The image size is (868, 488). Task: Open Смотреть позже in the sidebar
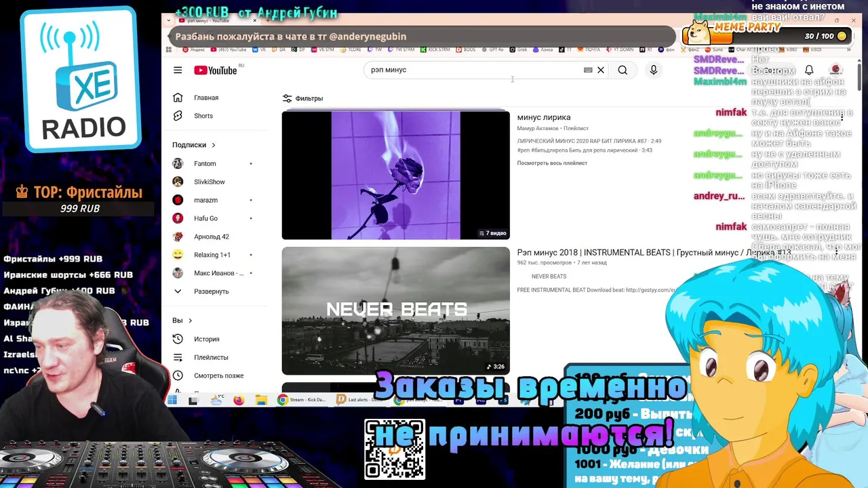tap(218, 375)
